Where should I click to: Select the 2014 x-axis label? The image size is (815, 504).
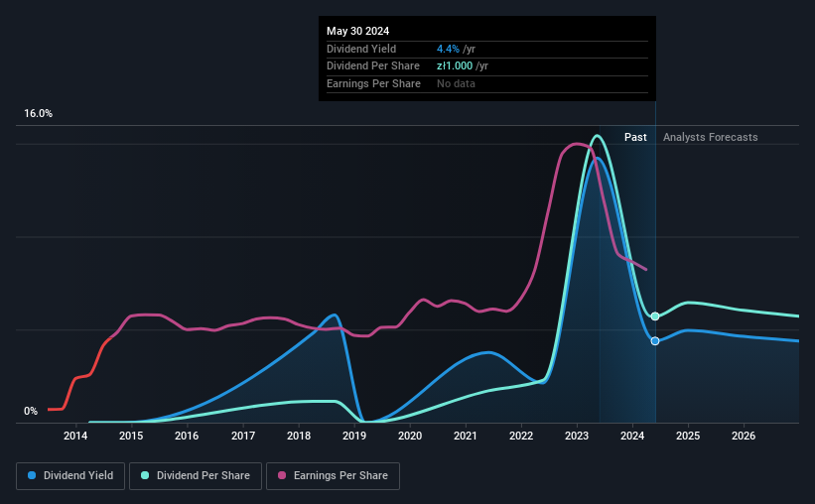coord(75,436)
